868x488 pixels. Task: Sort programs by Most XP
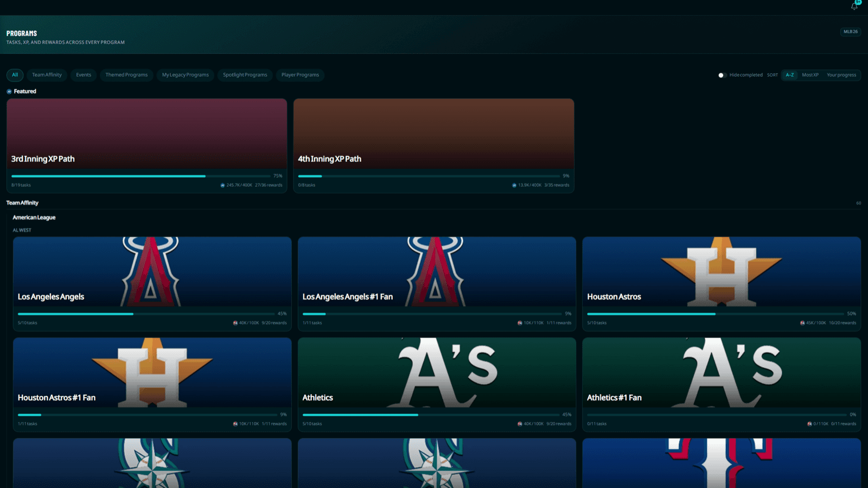pyautogui.click(x=810, y=75)
